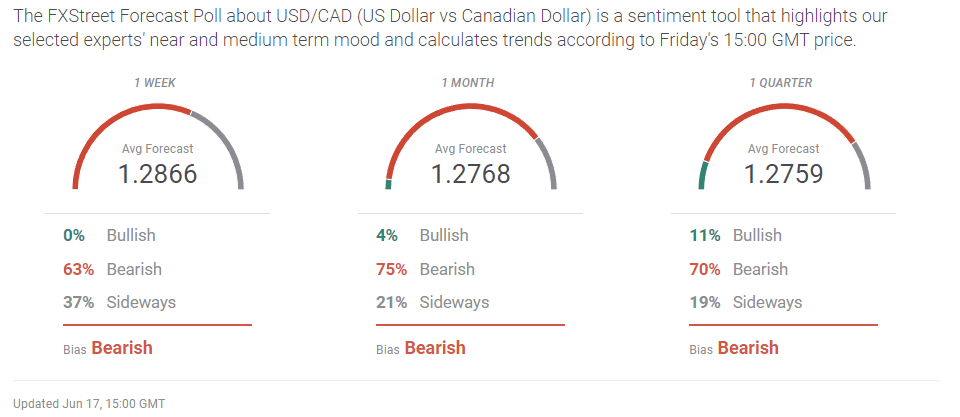The image size is (960, 417).
Task: Click the 63% Bearish row for 1 week
Action: click(112, 269)
